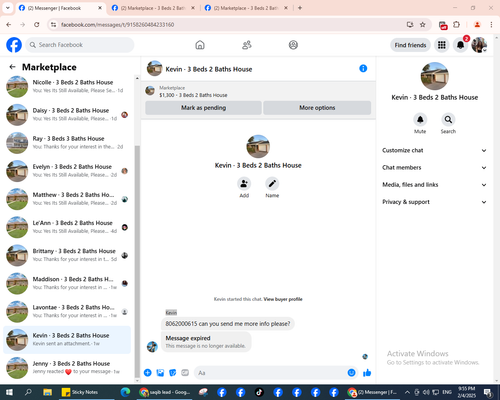Viewport: 500px width, 400px height.
Task: Send a thumbs-up like
Action: pyautogui.click(x=367, y=373)
